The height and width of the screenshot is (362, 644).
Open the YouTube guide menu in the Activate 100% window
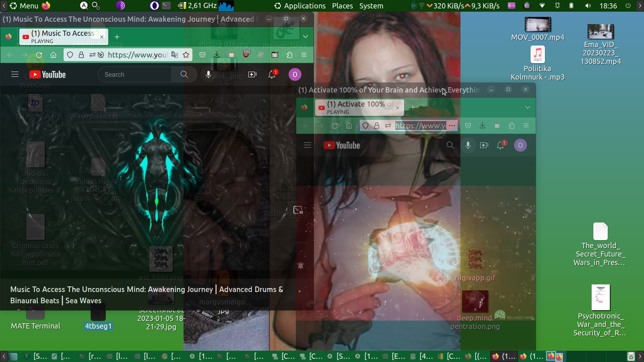[x=308, y=145]
